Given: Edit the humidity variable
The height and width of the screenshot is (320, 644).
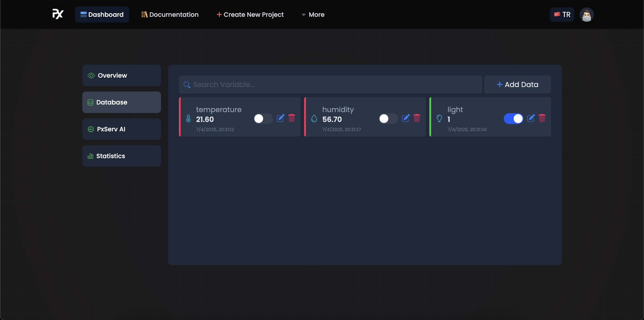Looking at the screenshot, I should pyautogui.click(x=405, y=118).
